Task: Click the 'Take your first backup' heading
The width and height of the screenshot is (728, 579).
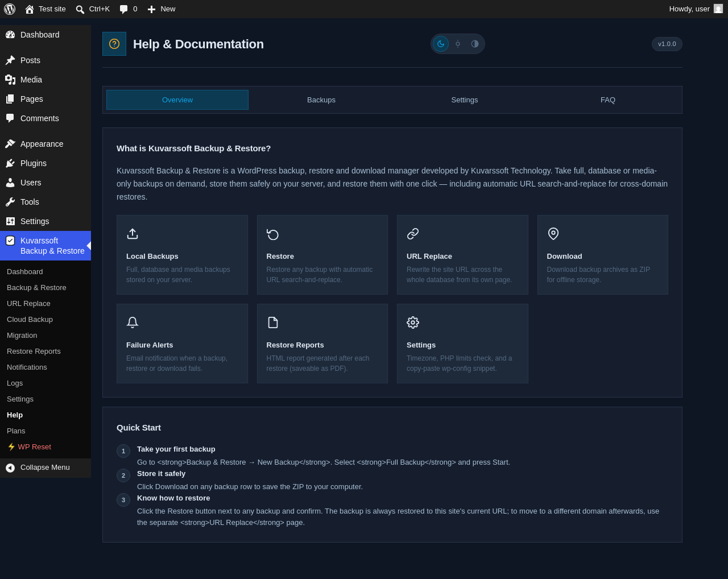Action: pyautogui.click(x=176, y=449)
